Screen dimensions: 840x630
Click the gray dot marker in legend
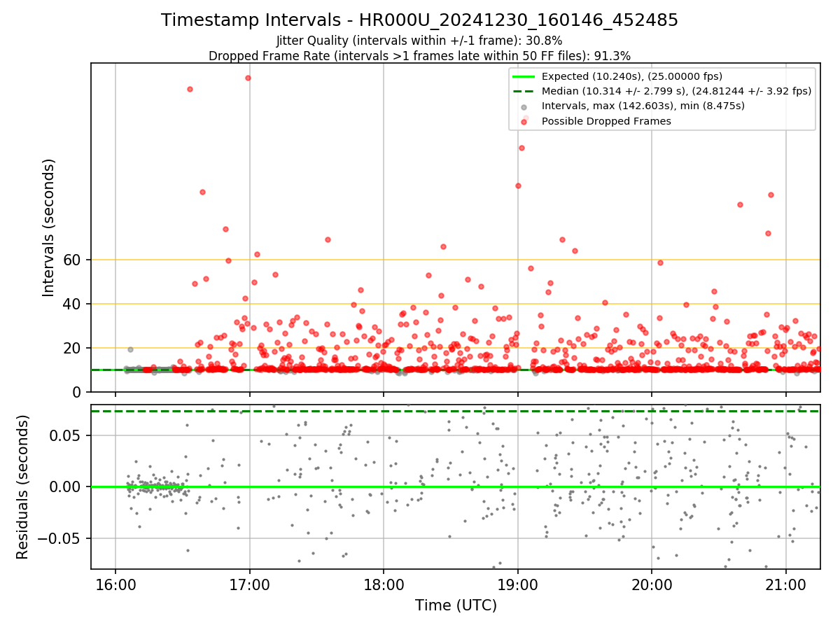(524, 106)
